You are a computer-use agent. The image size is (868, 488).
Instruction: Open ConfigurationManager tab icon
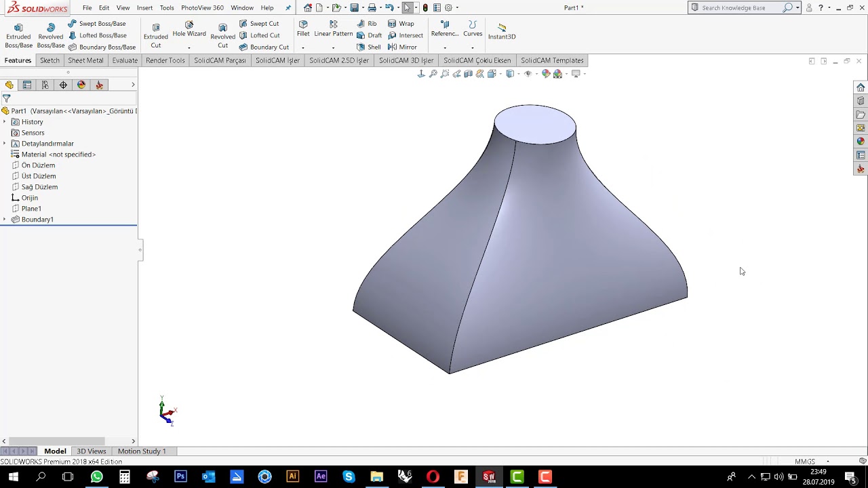[x=45, y=85]
